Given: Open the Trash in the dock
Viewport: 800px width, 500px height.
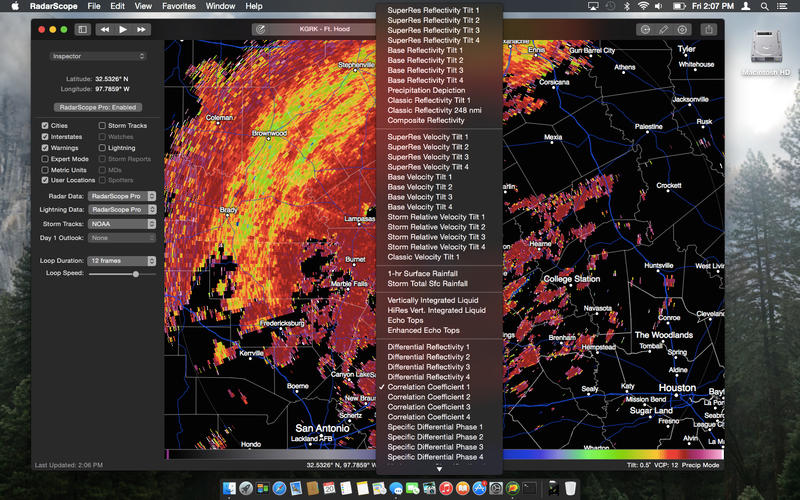Looking at the screenshot, I should click(570, 488).
